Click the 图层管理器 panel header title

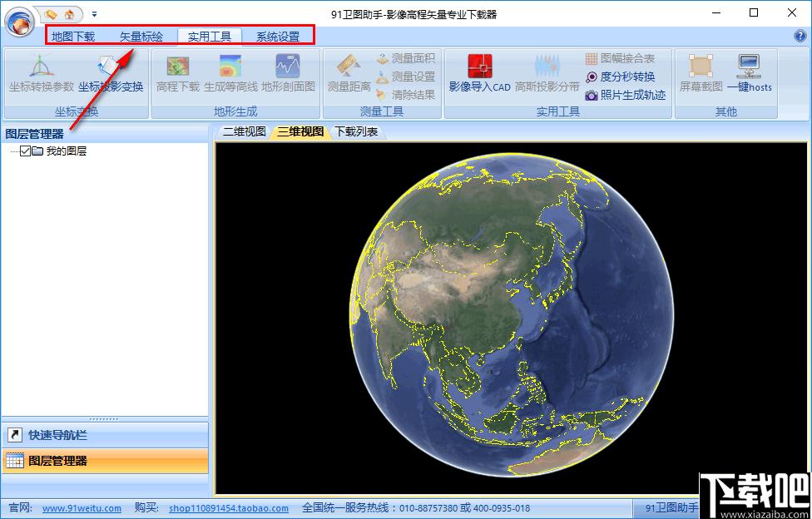[35, 134]
